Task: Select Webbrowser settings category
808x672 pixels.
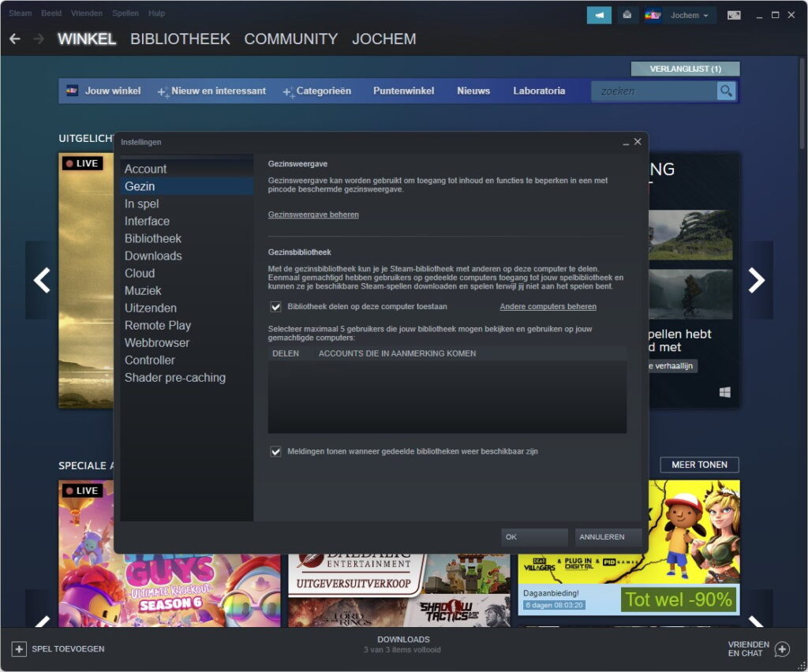Action: (186, 343)
